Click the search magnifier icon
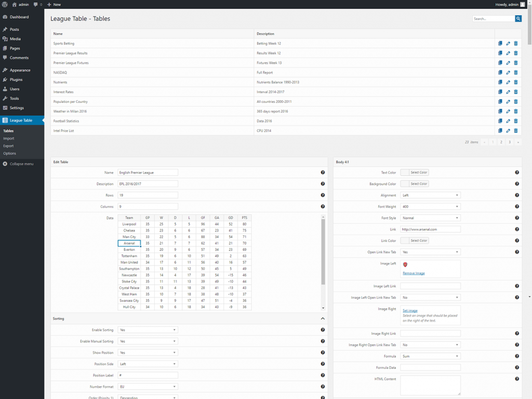532x399 pixels. click(518, 18)
